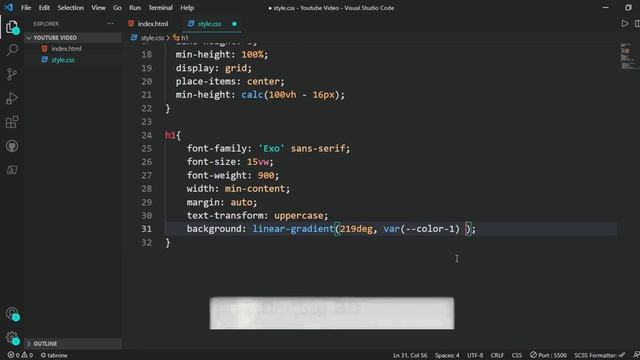This screenshot has height=360, width=640.
Task: Click 'uppercase' value on line 30
Action: coord(298,216)
